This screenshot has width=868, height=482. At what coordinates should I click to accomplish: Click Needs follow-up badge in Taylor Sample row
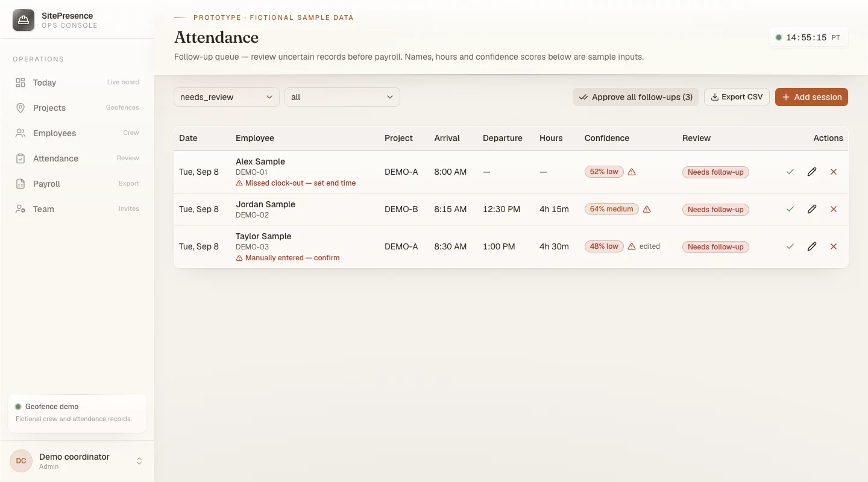[x=715, y=247]
